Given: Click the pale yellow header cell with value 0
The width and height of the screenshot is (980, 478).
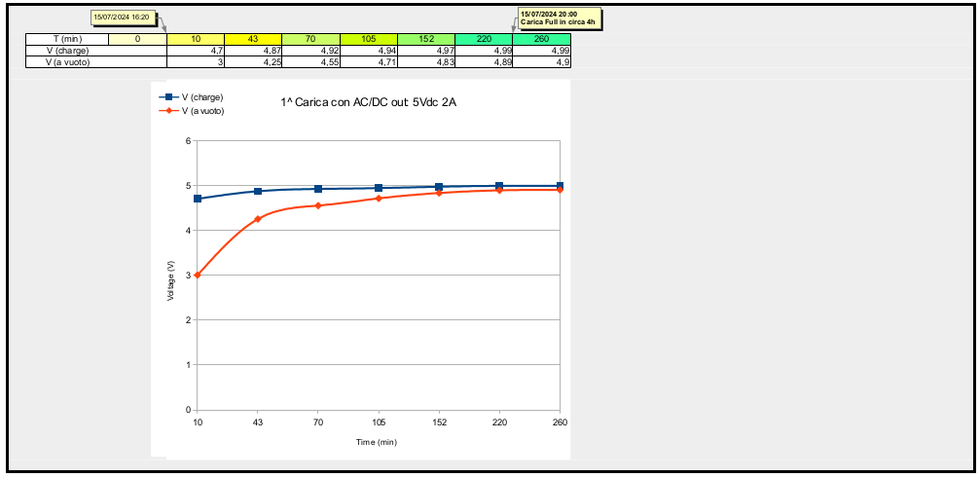Looking at the screenshot, I should 137,39.
